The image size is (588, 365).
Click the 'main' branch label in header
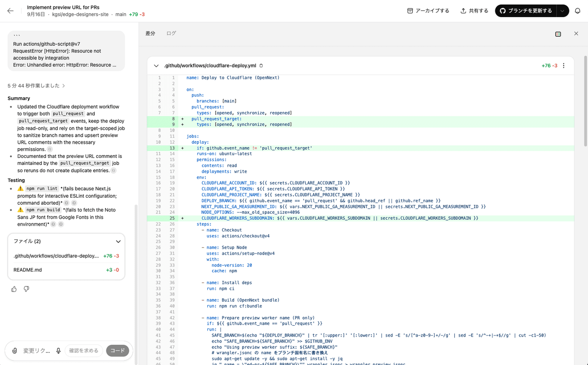tap(121, 15)
